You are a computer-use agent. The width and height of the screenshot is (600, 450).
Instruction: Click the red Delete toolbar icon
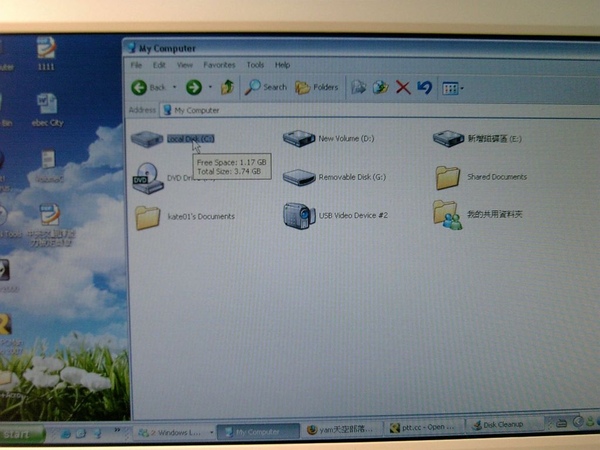click(403, 88)
